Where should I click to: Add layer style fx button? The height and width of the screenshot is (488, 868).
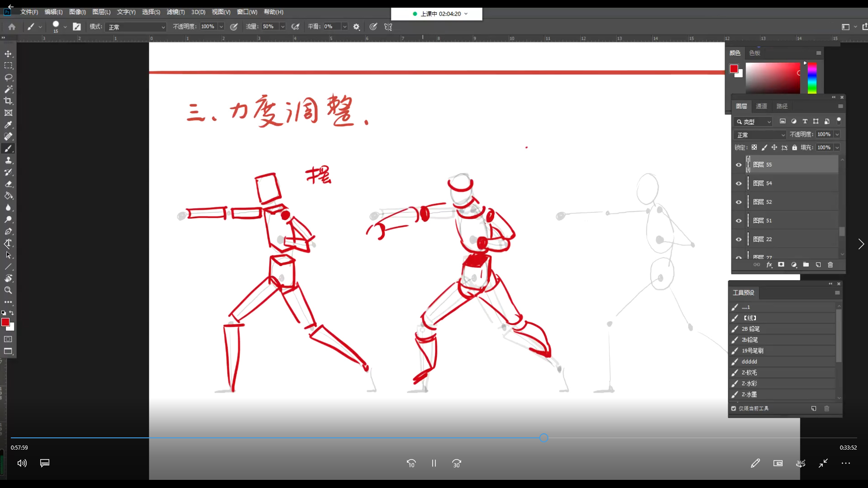click(769, 265)
